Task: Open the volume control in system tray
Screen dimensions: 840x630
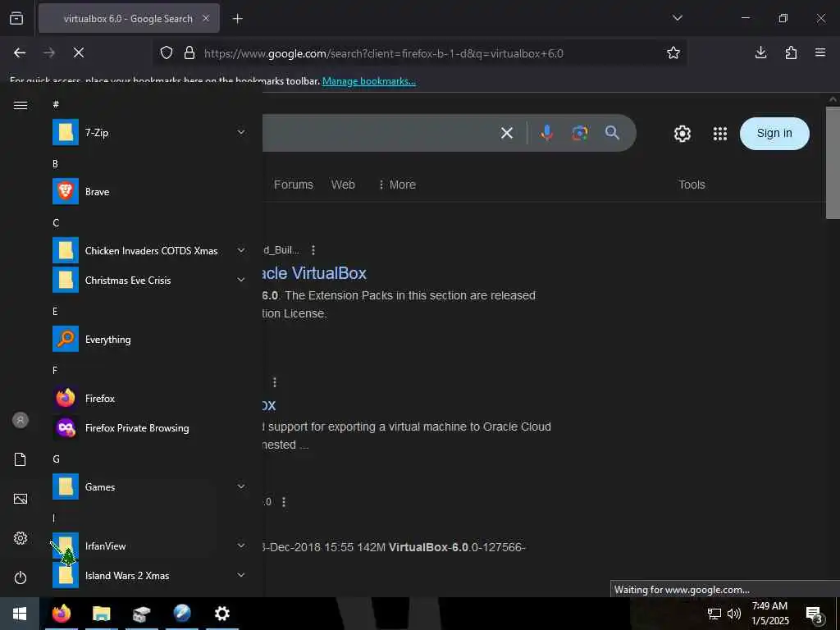Action: pyautogui.click(x=734, y=614)
